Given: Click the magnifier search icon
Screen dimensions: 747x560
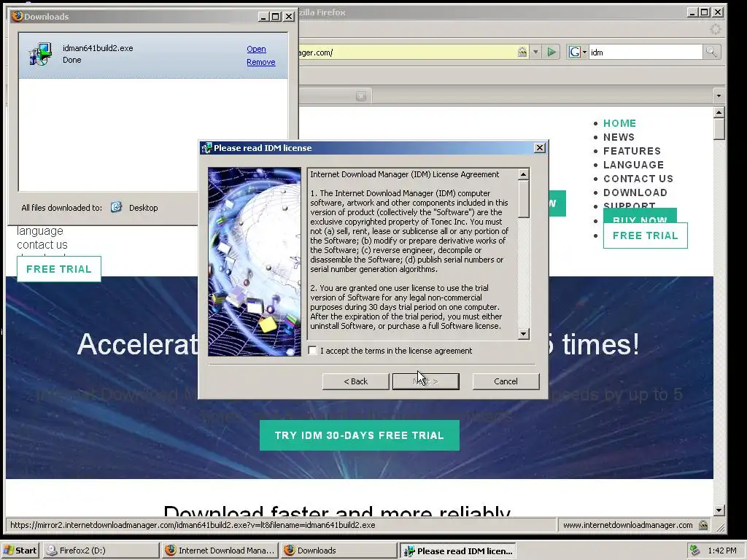Looking at the screenshot, I should 711,52.
